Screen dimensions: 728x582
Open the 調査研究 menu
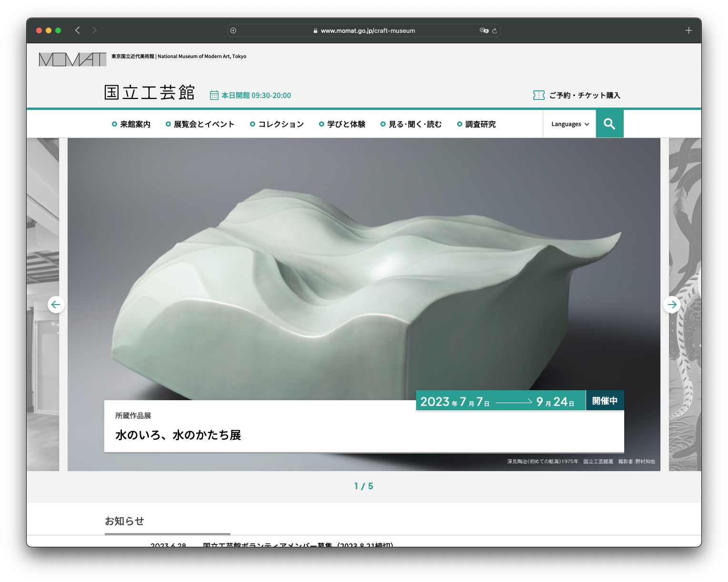[x=477, y=124]
